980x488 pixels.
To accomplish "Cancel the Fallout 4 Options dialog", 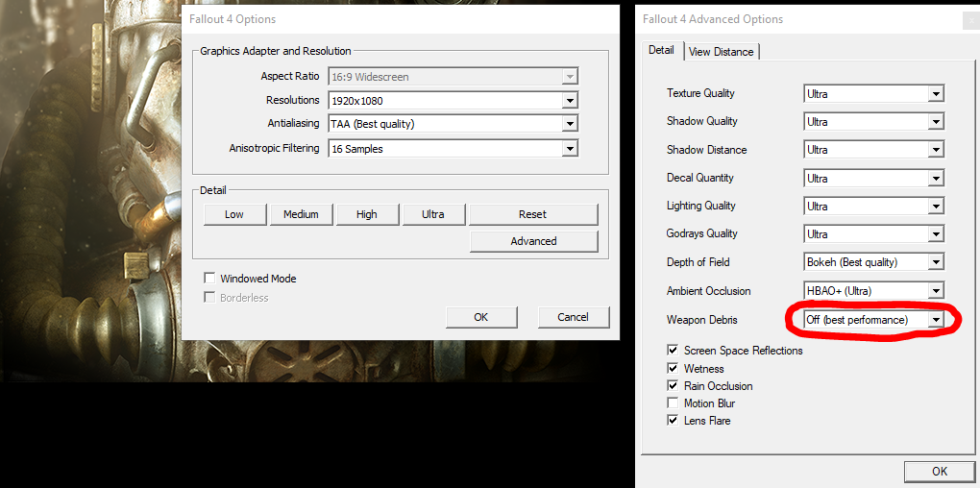I will [x=574, y=317].
